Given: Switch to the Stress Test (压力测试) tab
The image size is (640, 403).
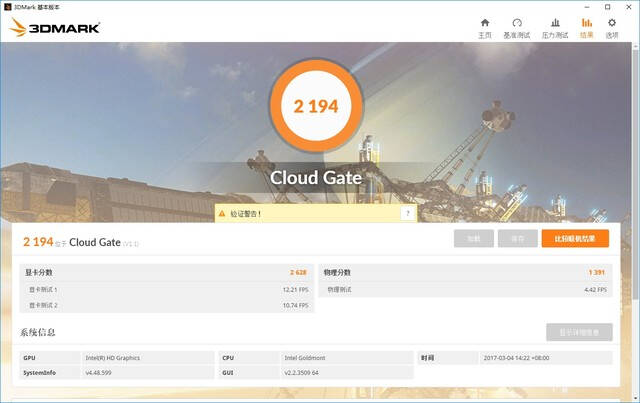Looking at the screenshot, I should pyautogui.click(x=555, y=28).
